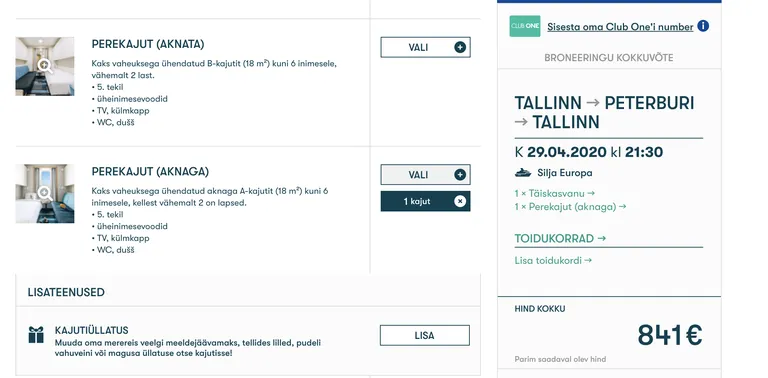Remove the selected 1 kajut with x icon

[x=460, y=201]
